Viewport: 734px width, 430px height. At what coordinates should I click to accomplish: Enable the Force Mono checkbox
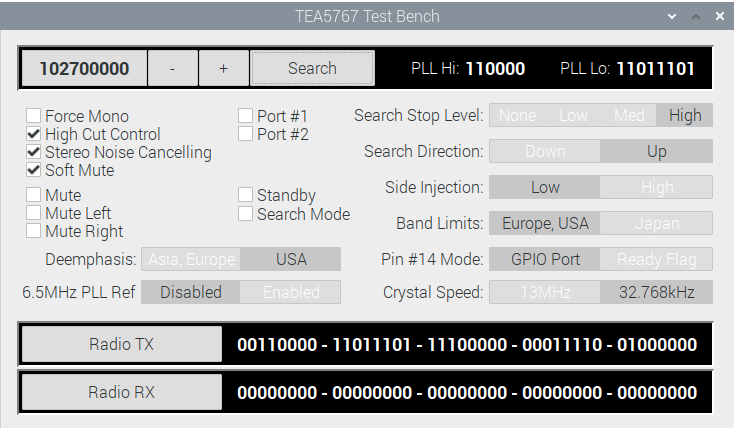pos(34,116)
